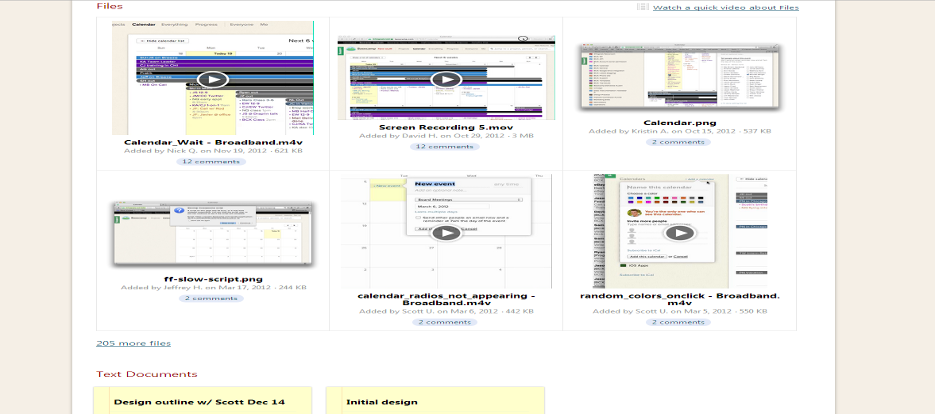Open the Calendar_Wait - Broadband.m4v file name

[x=213, y=142]
